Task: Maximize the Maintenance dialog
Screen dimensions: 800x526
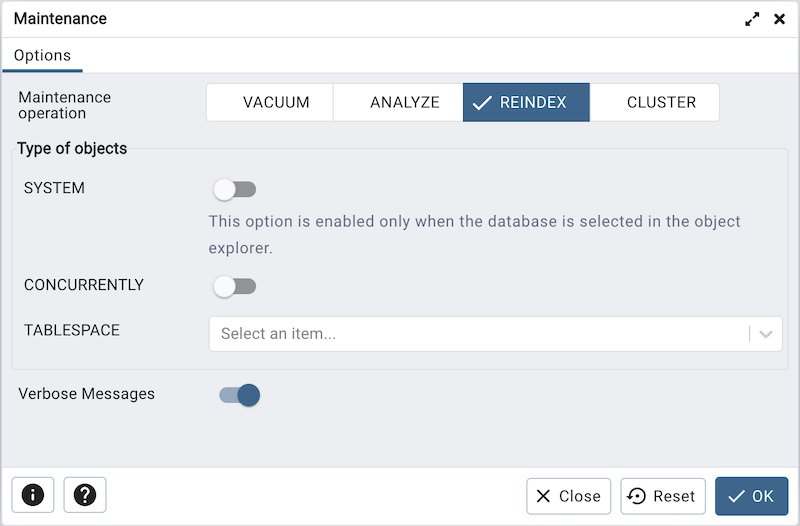Action: 753,19
